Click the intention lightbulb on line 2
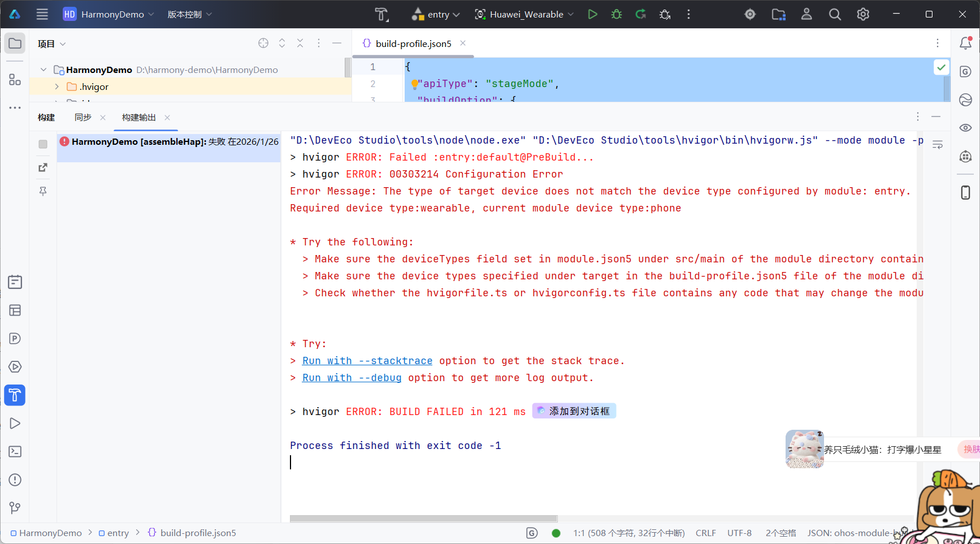The image size is (980, 544). point(414,84)
